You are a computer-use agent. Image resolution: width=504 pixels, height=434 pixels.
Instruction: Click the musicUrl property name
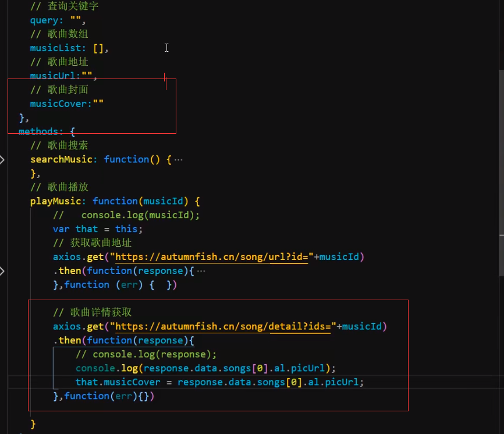tap(53, 76)
